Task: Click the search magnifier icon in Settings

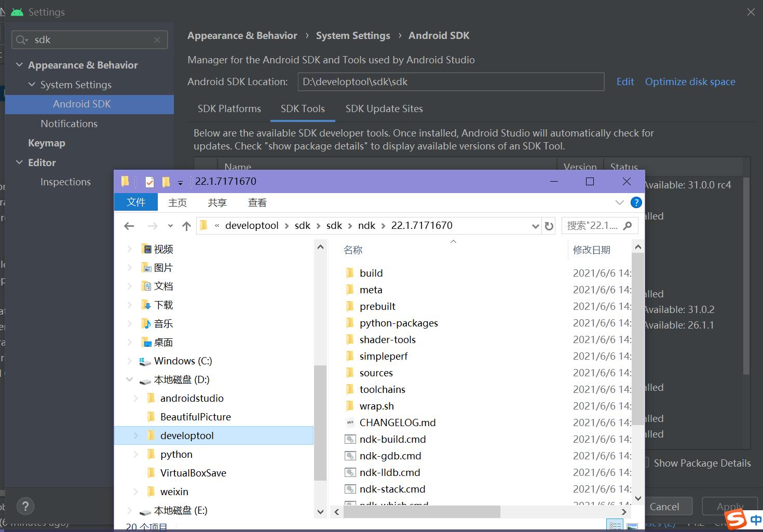Action: click(x=21, y=40)
